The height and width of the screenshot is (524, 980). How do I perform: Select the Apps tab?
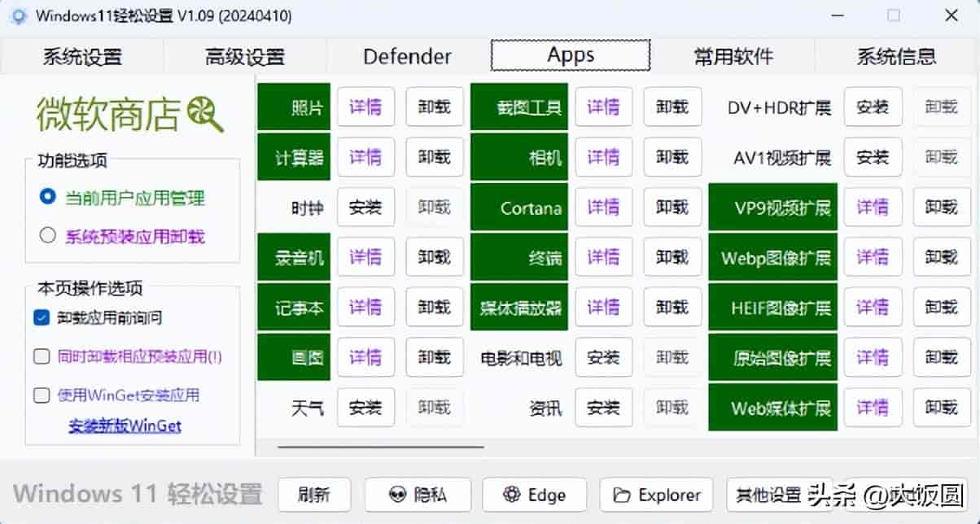571,55
